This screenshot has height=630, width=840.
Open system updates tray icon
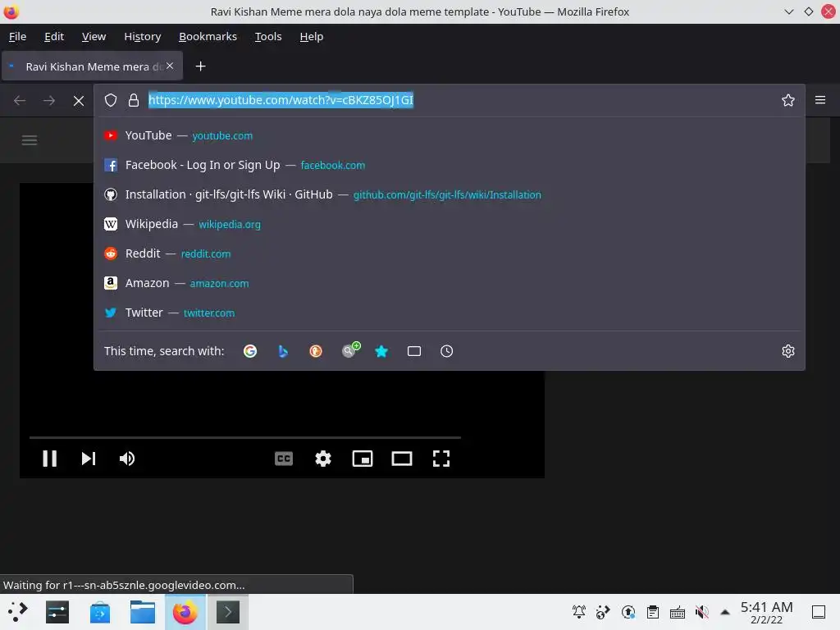pos(628,612)
